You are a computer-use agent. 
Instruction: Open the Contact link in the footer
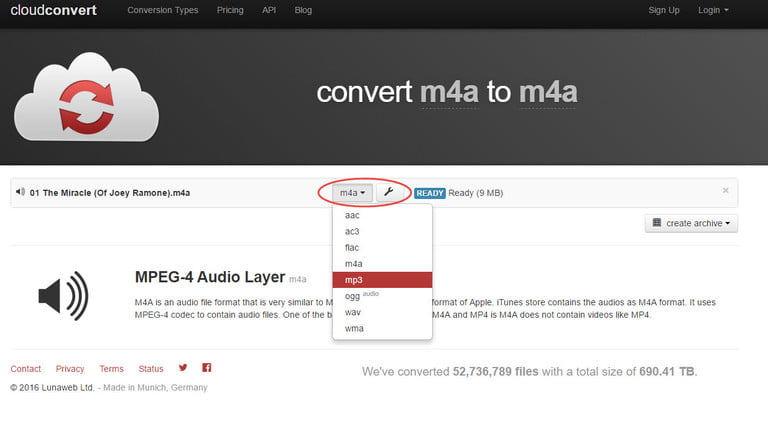[x=26, y=369]
